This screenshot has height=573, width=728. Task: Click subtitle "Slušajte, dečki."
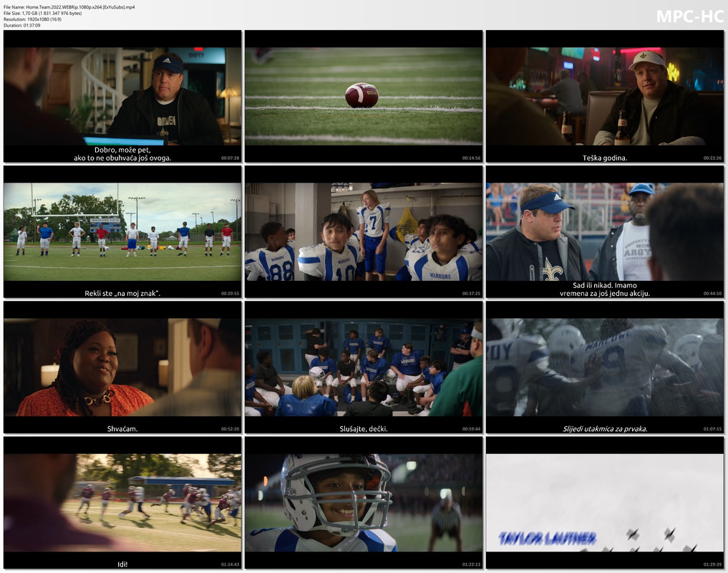(x=364, y=429)
